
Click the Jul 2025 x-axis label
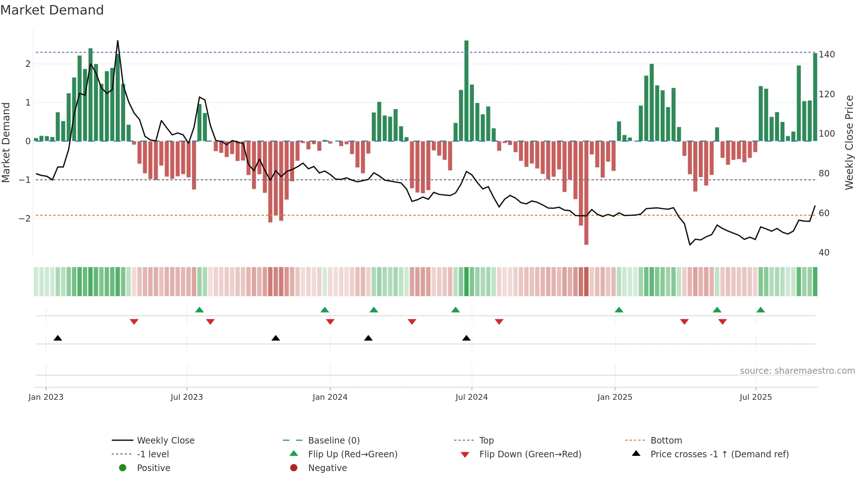pyautogui.click(x=756, y=397)
